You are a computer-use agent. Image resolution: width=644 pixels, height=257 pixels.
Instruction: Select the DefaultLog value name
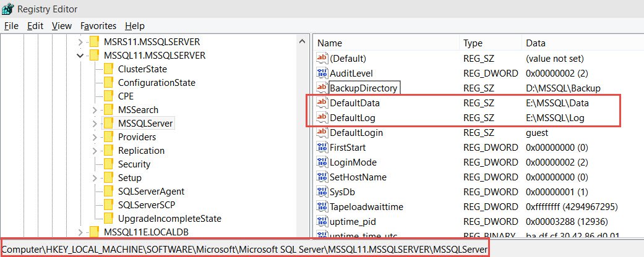(x=353, y=117)
